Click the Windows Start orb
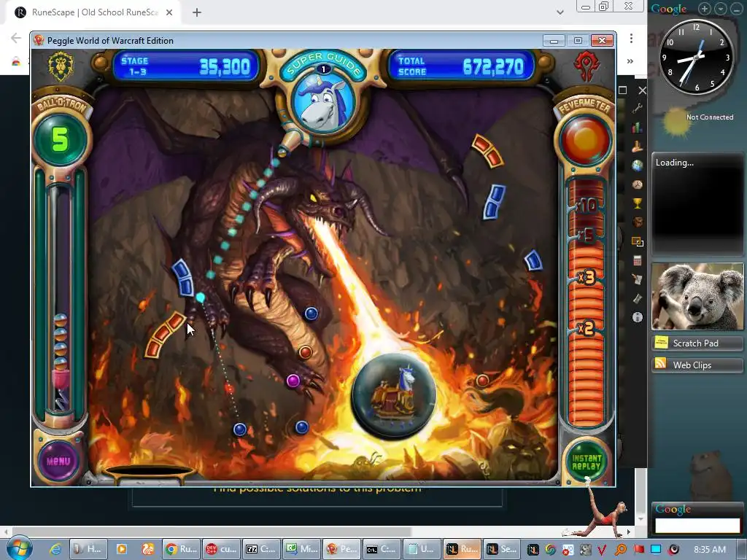Image resolution: width=747 pixels, height=560 pixels. [x=20, y=548]
